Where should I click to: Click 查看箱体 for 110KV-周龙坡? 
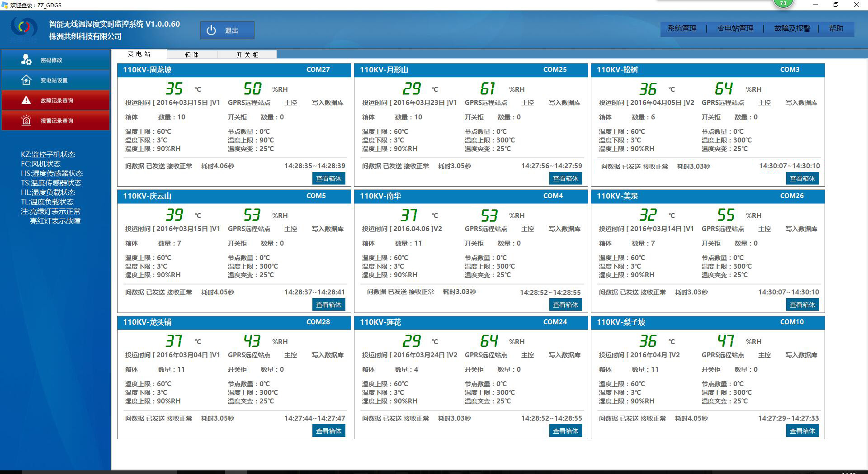[x=329, y=179]
